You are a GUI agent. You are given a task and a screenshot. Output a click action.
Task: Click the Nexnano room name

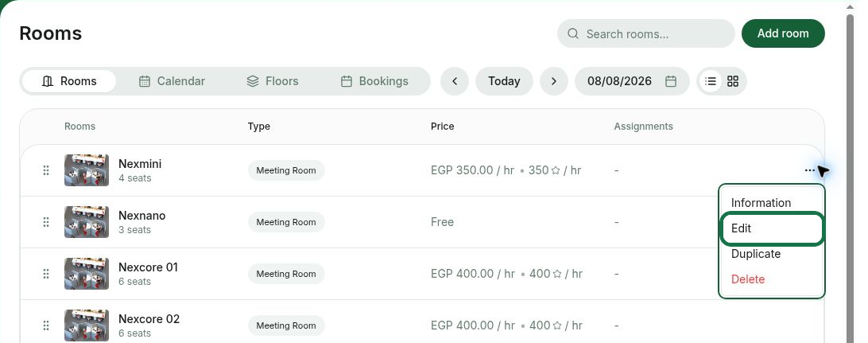[x=141, y=216]
